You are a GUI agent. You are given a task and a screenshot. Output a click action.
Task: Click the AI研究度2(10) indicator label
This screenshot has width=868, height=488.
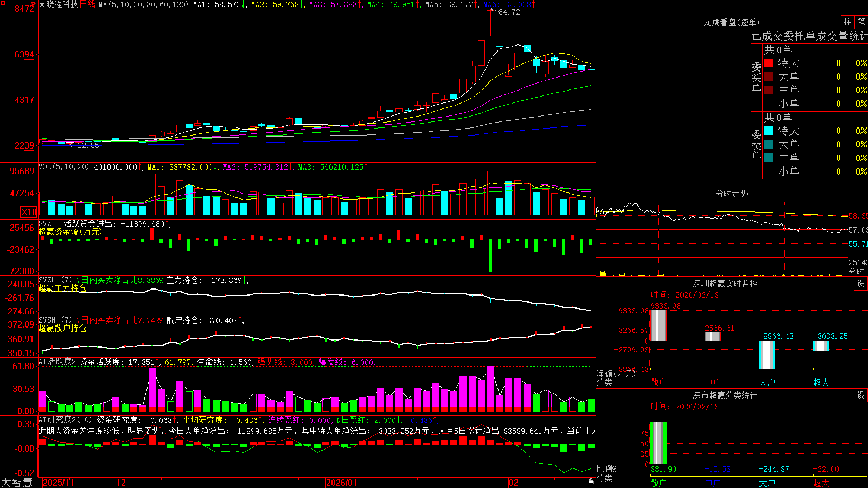(x=66, y=420)
